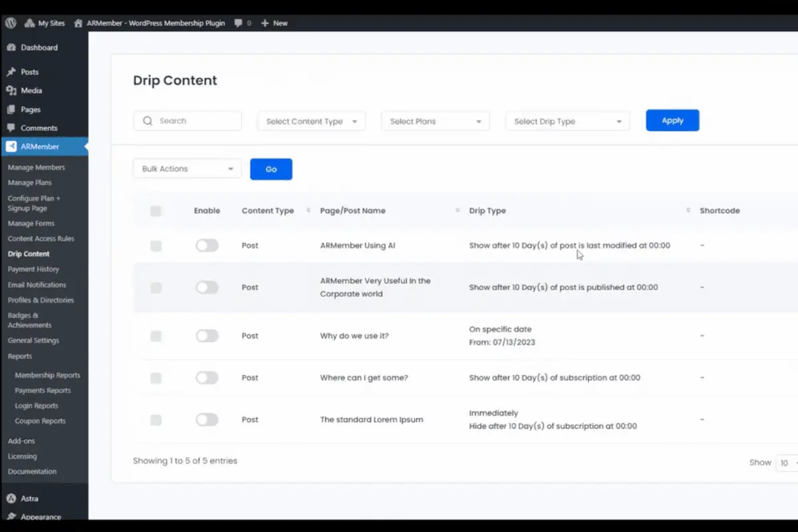Click the comments bubble icon in admin bar

tap(239, 23)
